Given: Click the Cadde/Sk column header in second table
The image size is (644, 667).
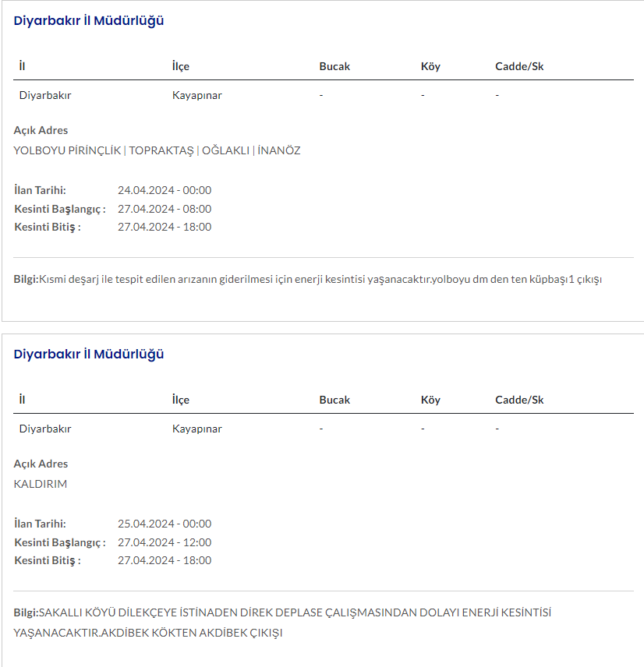Looking at the screenshot, I should point(519,400).
